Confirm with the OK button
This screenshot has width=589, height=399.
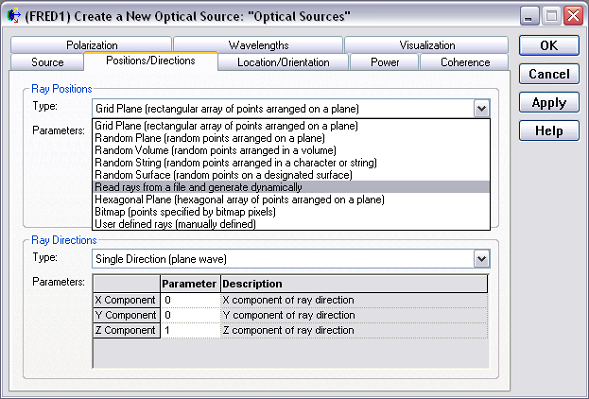549,45
